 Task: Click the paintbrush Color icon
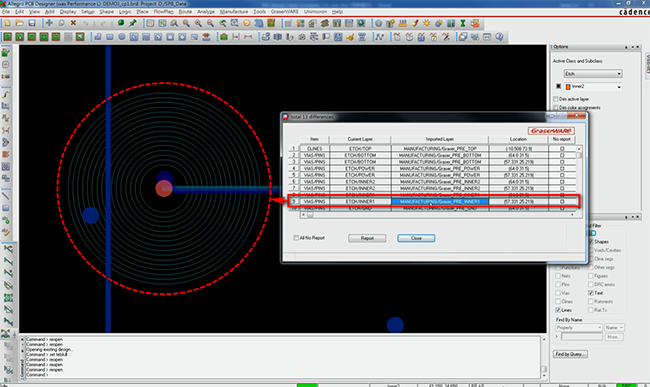(415, 24)
